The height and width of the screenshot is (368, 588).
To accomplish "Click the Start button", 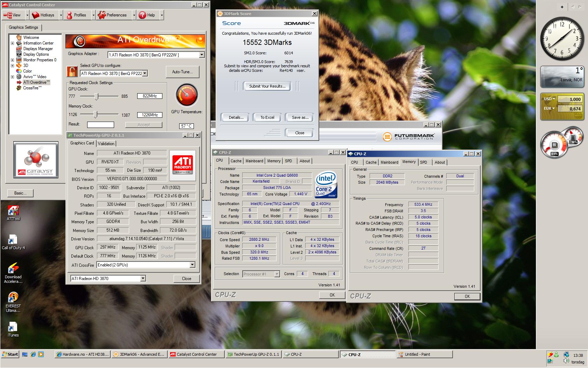I will 10,354.
